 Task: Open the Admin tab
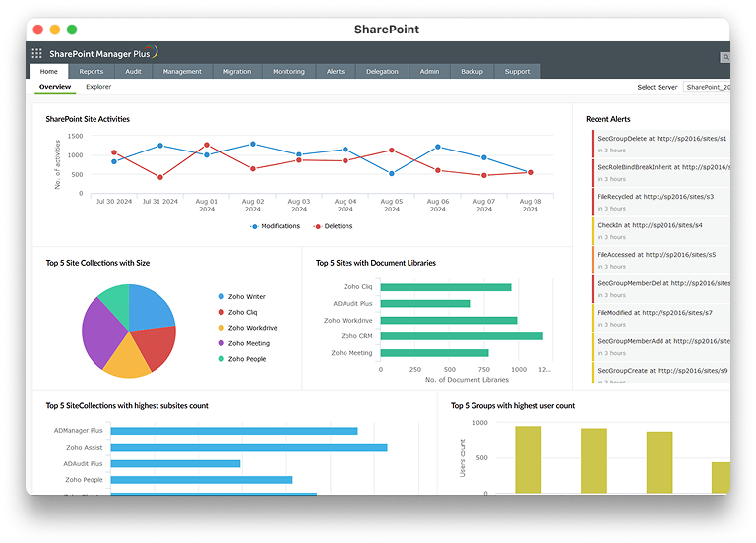429,71
